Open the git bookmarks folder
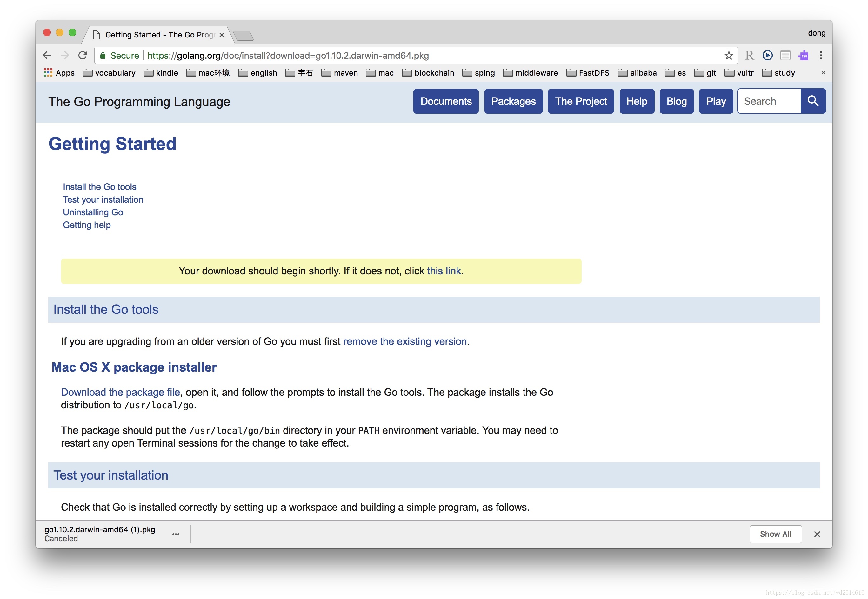The width and height of the screenshot is (868, 599). point(705,73)
